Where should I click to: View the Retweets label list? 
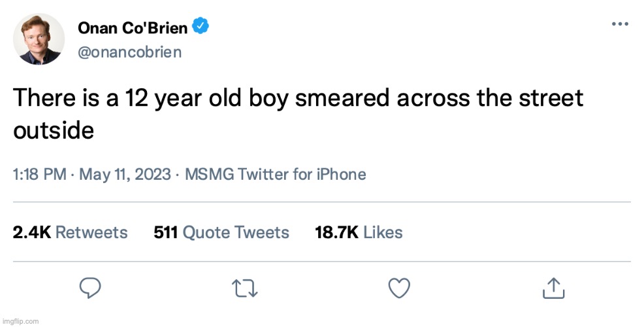pyautogui.click(x=91, y=232)
